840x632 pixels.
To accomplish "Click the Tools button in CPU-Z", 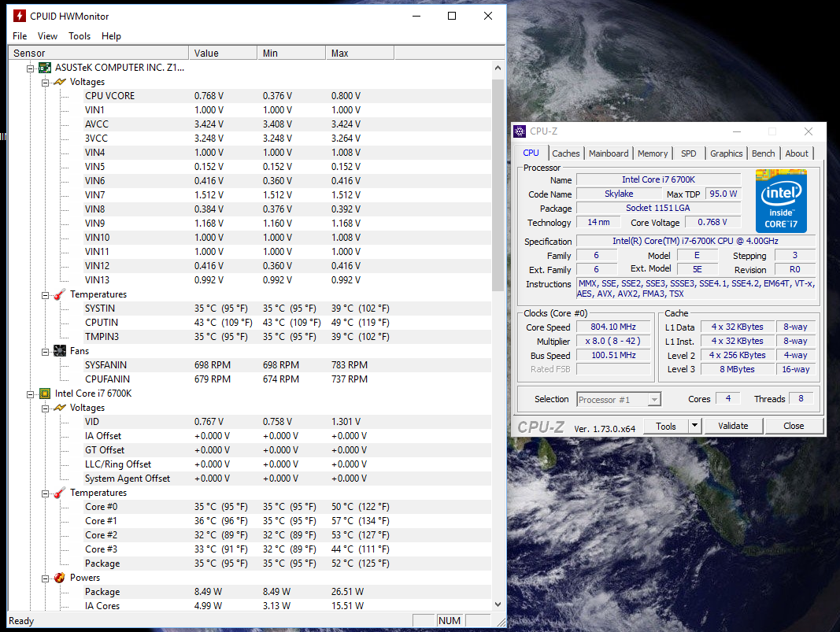I will click(666, 426).
